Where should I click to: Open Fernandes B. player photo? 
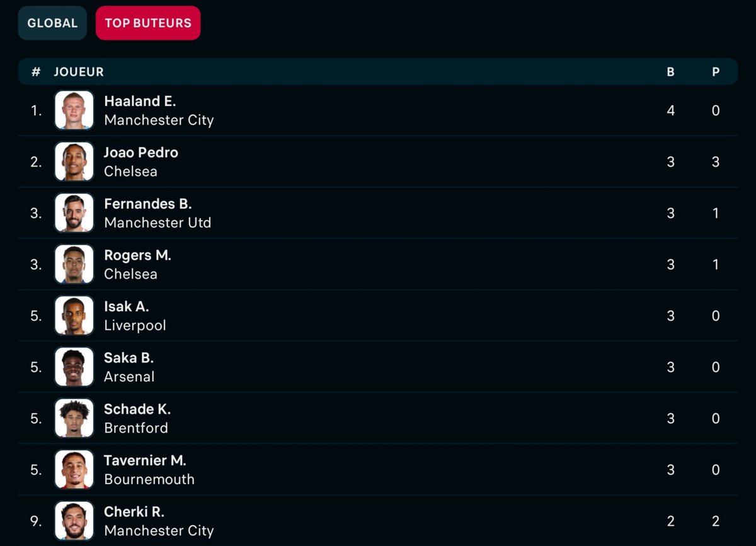[74, 213]
